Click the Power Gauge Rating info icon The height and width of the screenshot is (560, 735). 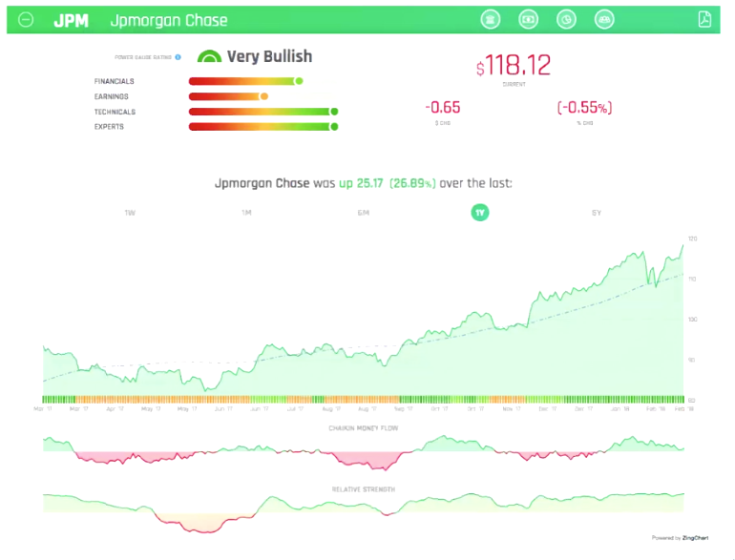coord(178,57)
